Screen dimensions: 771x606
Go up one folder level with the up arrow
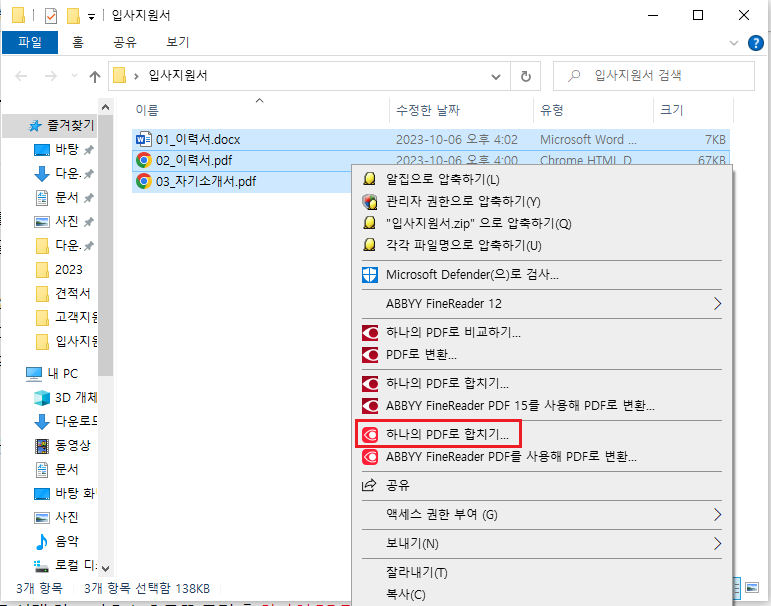(94, 76)
